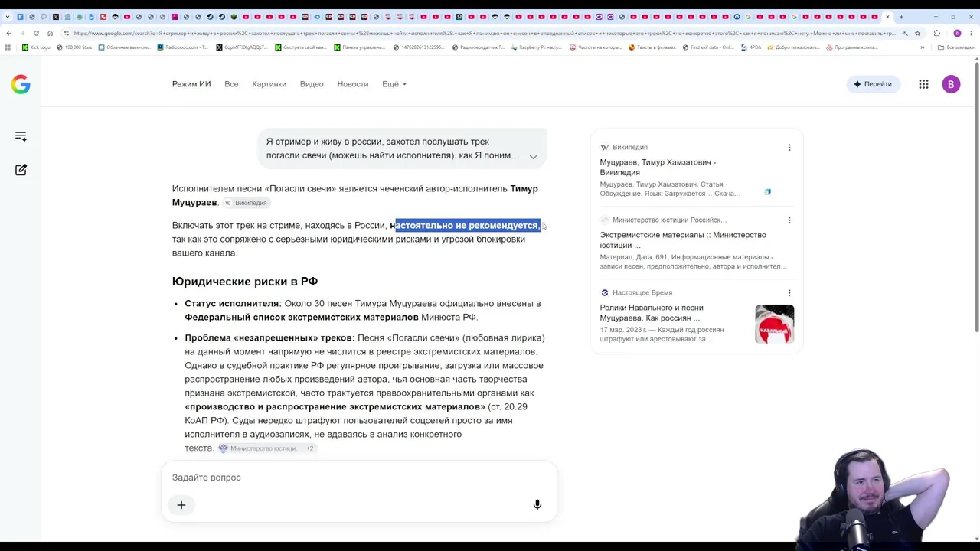Switch to the Новости tab
Viewport: 980px width, 551px height.
353,84
